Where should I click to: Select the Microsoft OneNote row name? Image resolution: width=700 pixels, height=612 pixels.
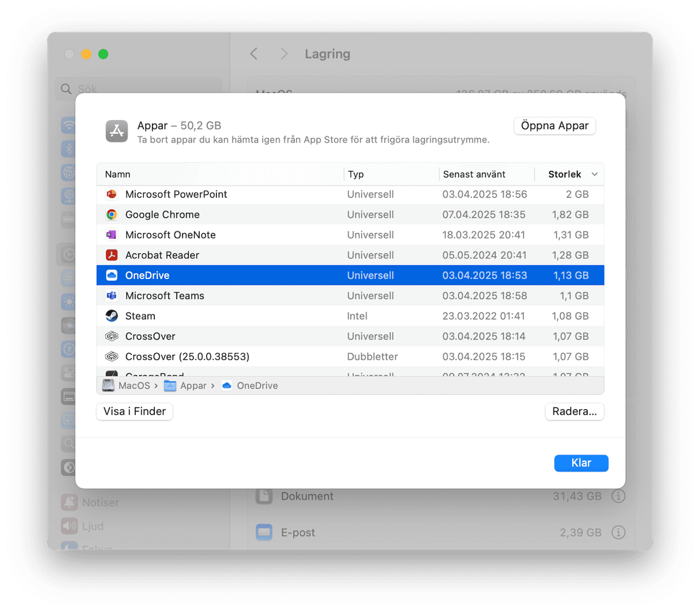170,235
